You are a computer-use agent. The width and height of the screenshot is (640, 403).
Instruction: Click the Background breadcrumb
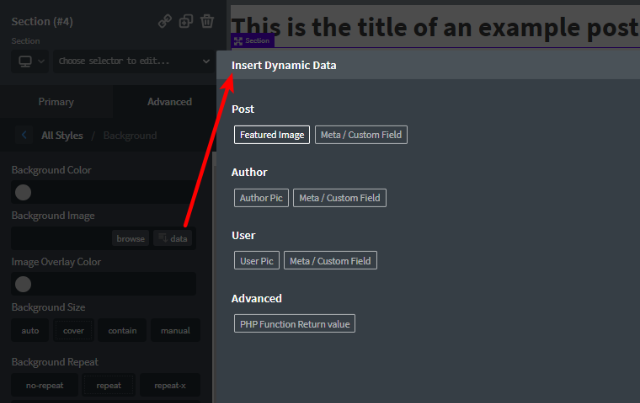[x=130, y=136]
